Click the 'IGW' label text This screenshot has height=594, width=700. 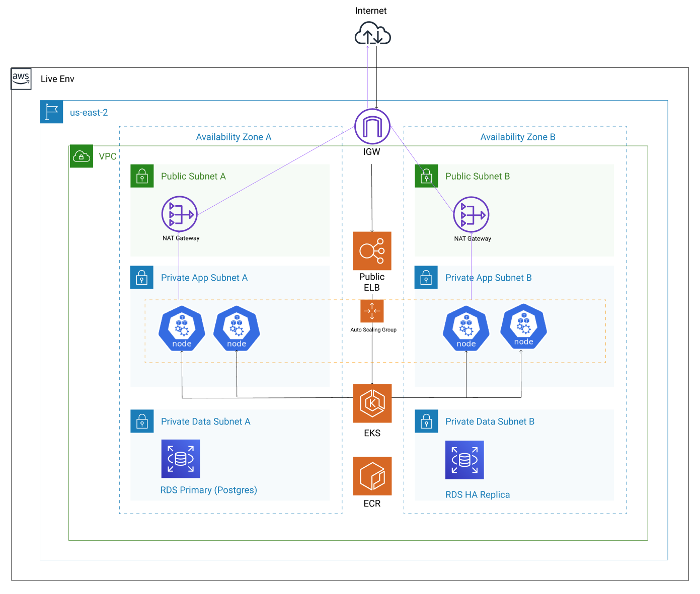pos(372,152)
